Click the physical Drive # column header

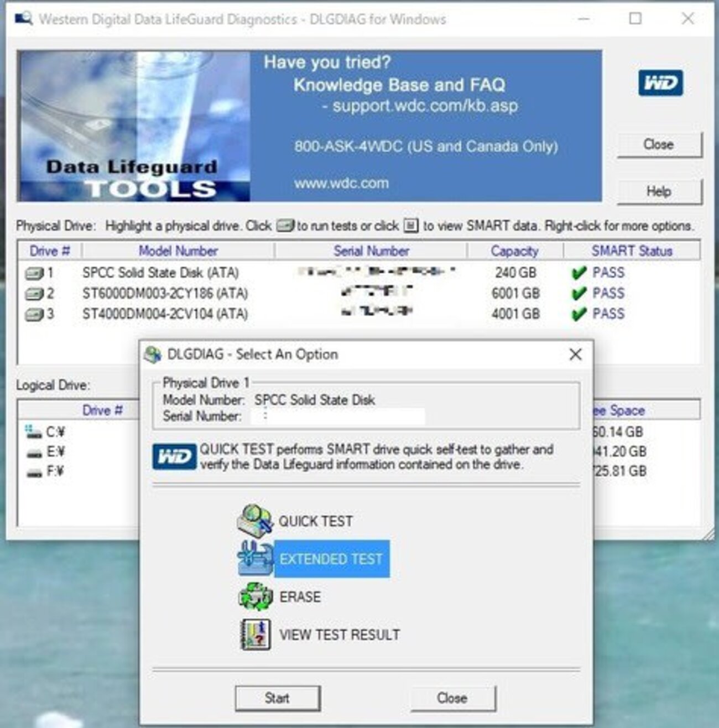tap(50, 251)
